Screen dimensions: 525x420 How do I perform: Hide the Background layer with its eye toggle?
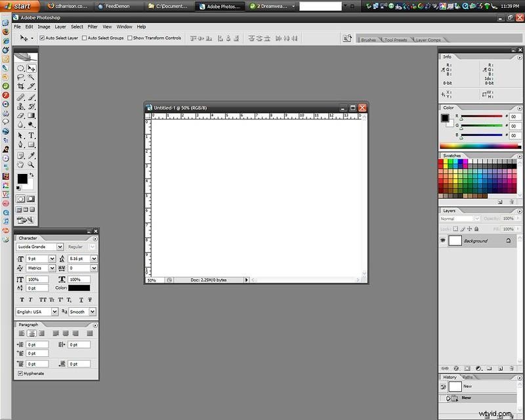tap(444, 240)
